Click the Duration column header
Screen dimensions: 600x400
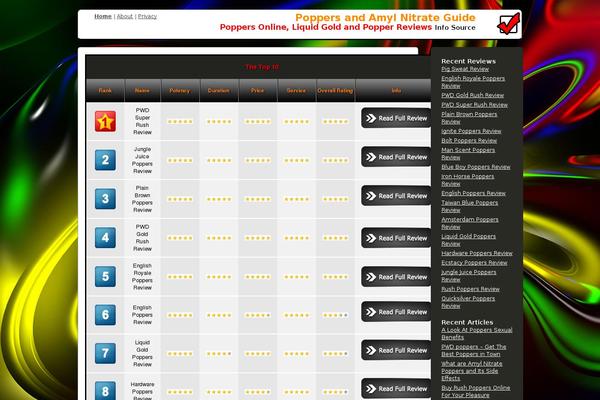[x=219, y=91]
